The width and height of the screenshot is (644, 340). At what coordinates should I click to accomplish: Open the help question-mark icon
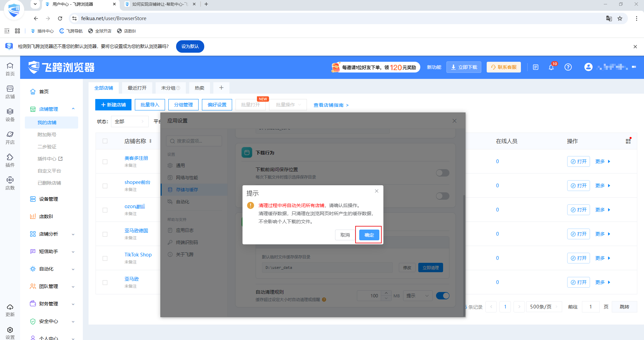[x=568, y=67]
